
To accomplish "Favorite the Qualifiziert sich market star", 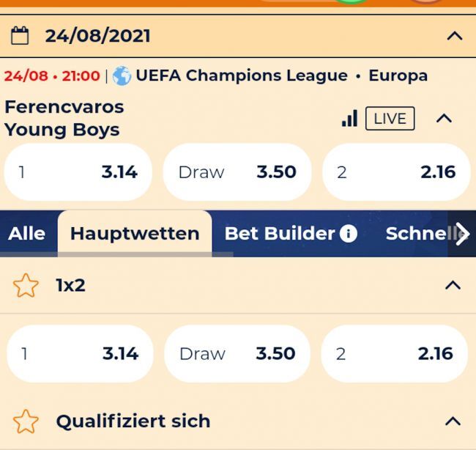I will pyautogui.click(x=26, y=421).
